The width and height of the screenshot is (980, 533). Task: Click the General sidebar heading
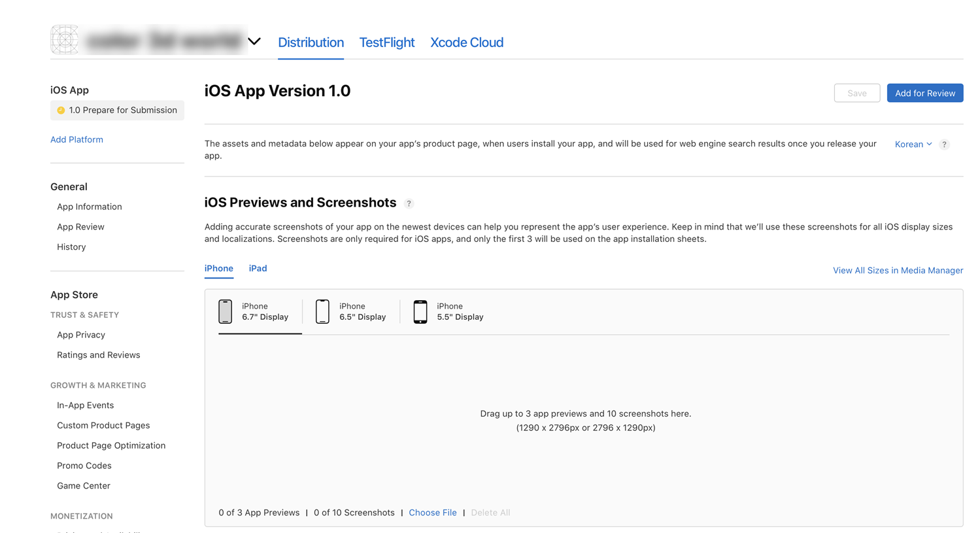pyautogui.click(x=69, y=187)
